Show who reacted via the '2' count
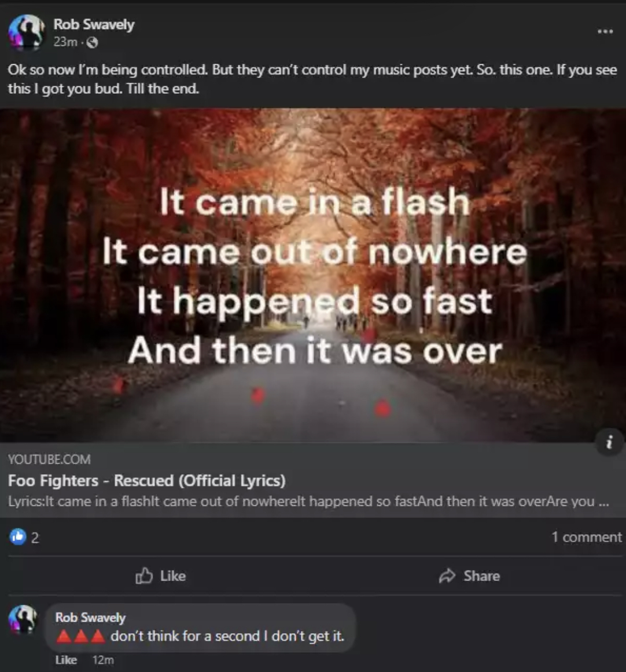This screenshot has width=626, height=672. tap(35, 538)
